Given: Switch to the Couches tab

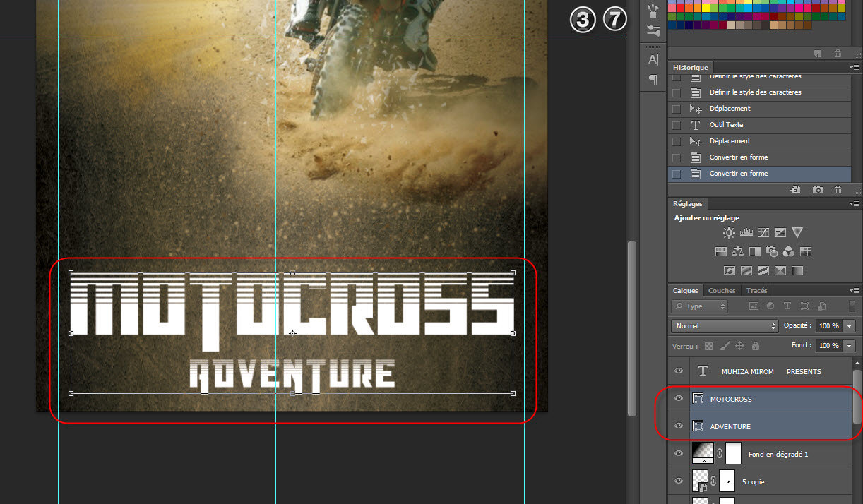Looking at the screenshot, I should 722,291.
